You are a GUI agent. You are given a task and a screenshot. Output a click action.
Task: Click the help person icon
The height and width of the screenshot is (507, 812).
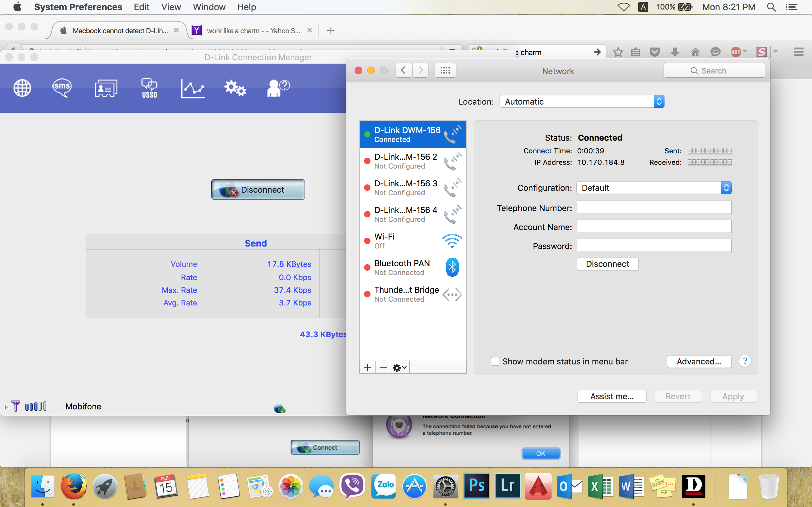click(278, 88)
